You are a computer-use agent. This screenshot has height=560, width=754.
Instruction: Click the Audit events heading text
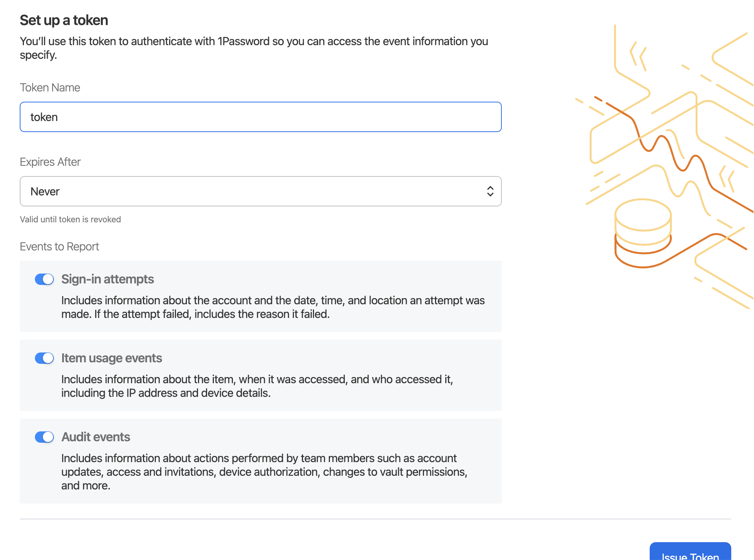96,437
